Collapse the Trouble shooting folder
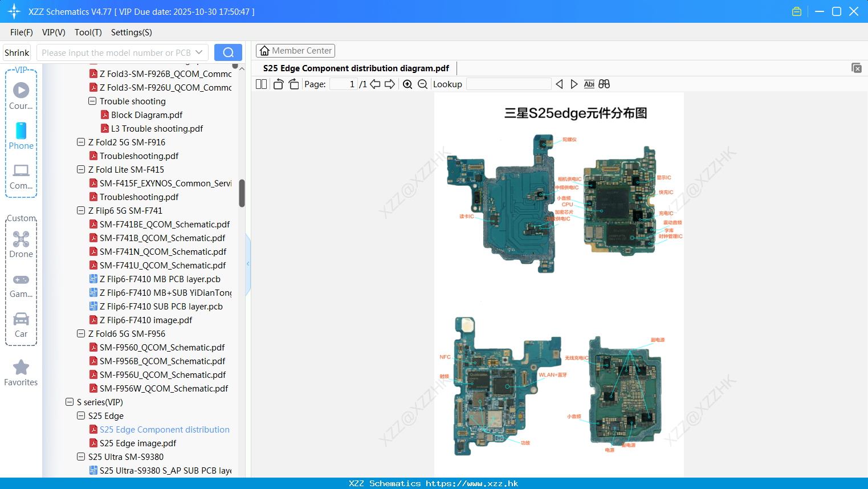The height and width of the screenshot is (489, 868). 92,101
